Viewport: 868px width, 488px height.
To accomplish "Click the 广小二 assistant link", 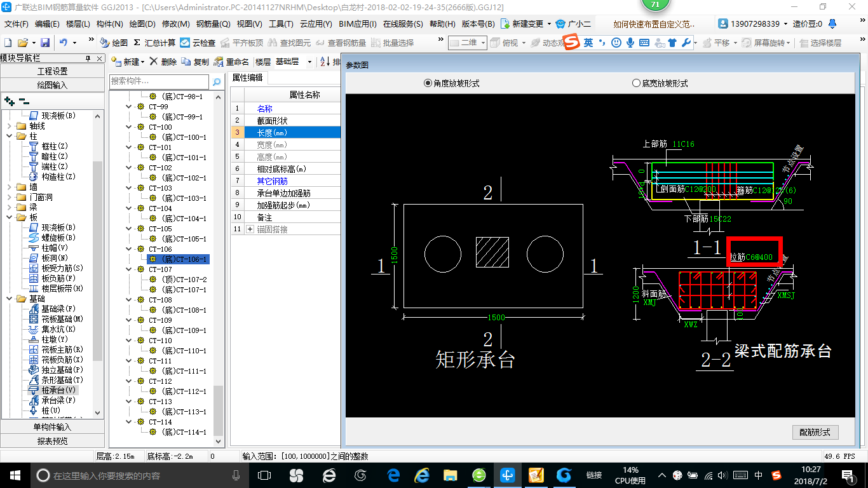I will click(573, 24).
